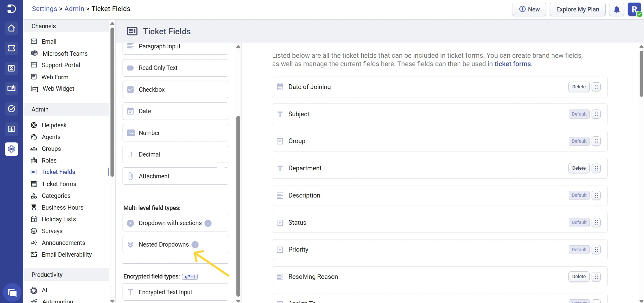Select the Attachment field type
Image resolution: width=644 pixels, height=303 pixels.
(x=175, y=176)
